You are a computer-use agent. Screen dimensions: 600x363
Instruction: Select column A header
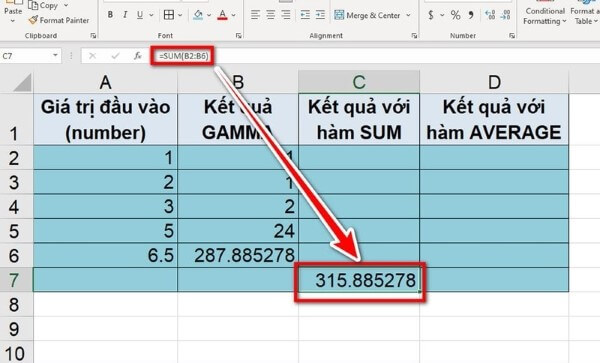(106, 82)
